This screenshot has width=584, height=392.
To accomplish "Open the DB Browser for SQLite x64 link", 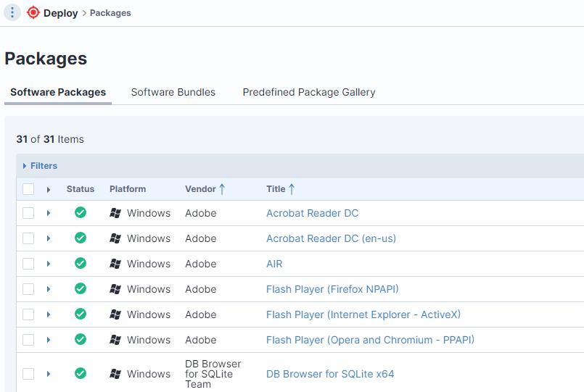I will point(330,374).
